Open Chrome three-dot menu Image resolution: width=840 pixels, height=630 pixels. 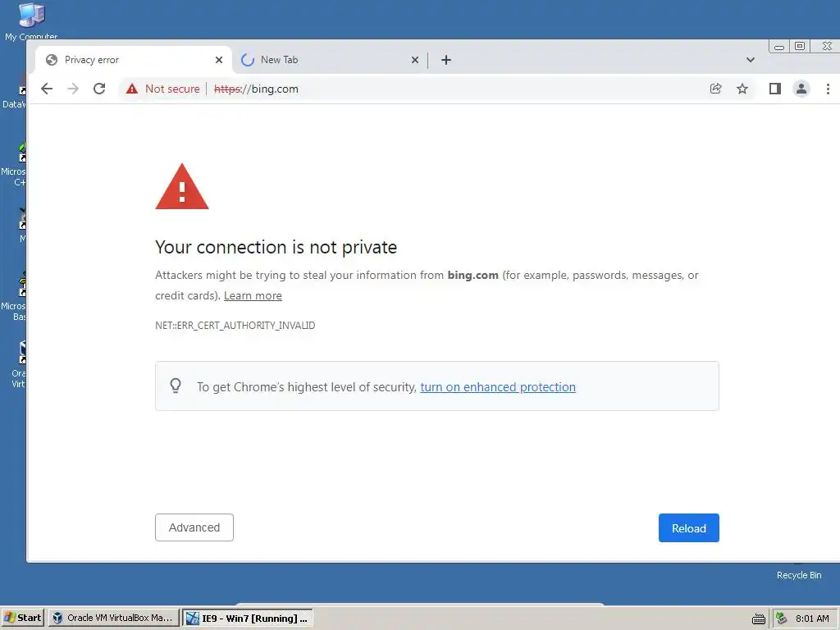(x=828, y=89)
